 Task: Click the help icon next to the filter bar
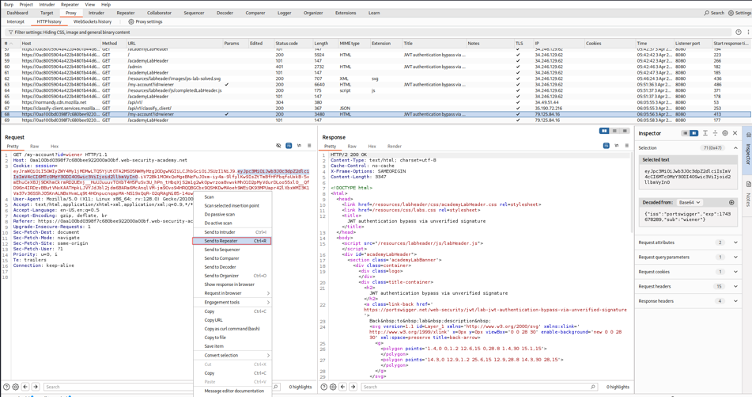(738, 32)
